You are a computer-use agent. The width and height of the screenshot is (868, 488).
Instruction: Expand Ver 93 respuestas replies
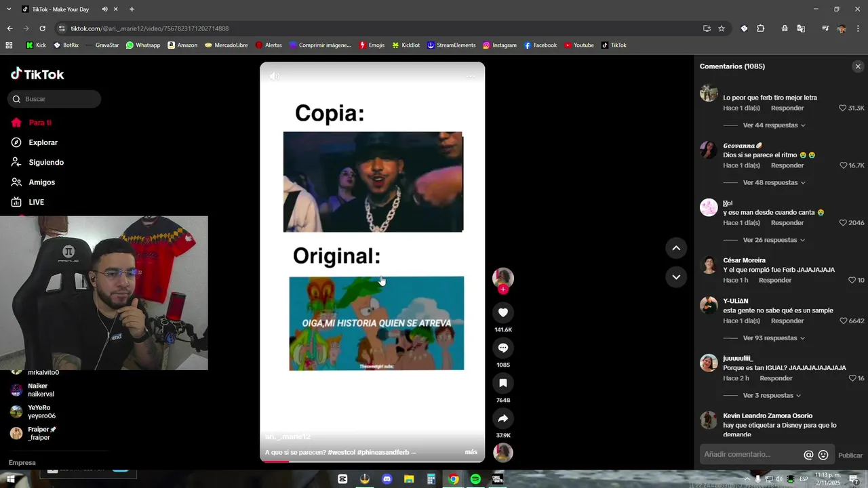(x=774, y=338)
